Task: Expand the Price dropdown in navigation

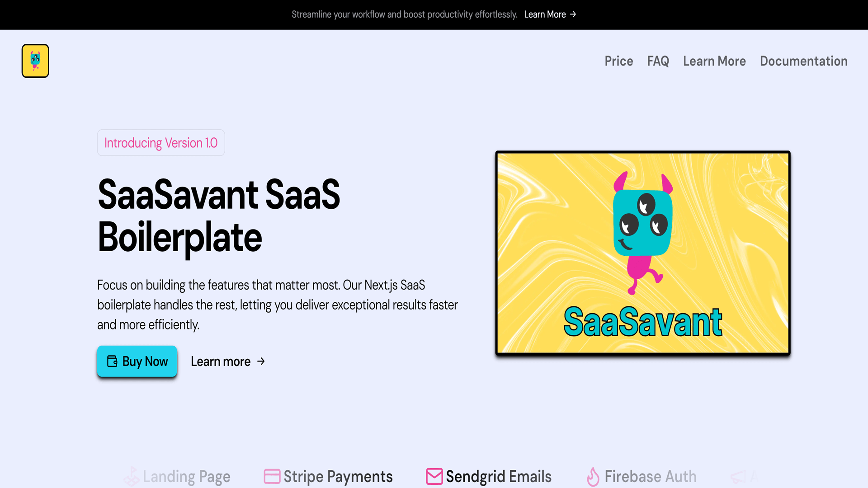Action: click(619, 61)
